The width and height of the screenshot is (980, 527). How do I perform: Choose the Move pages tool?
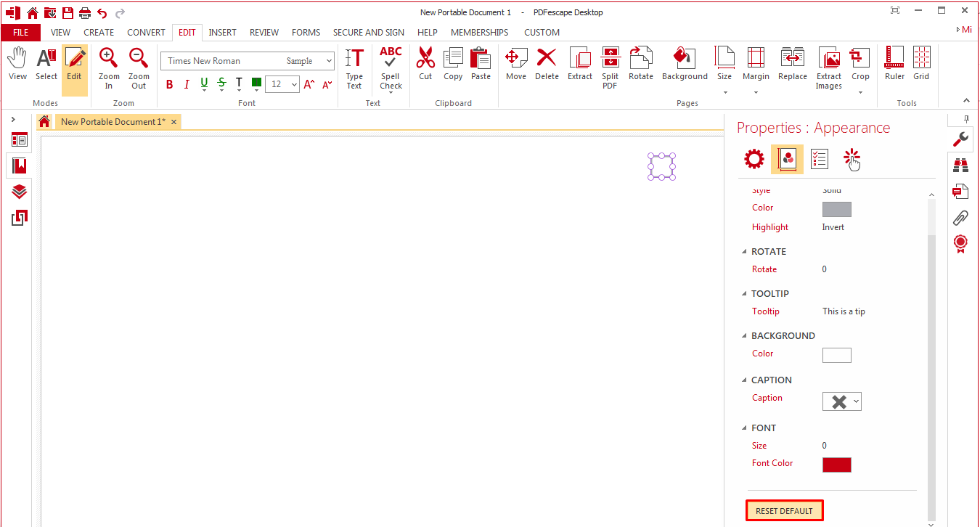coord(516,64)
